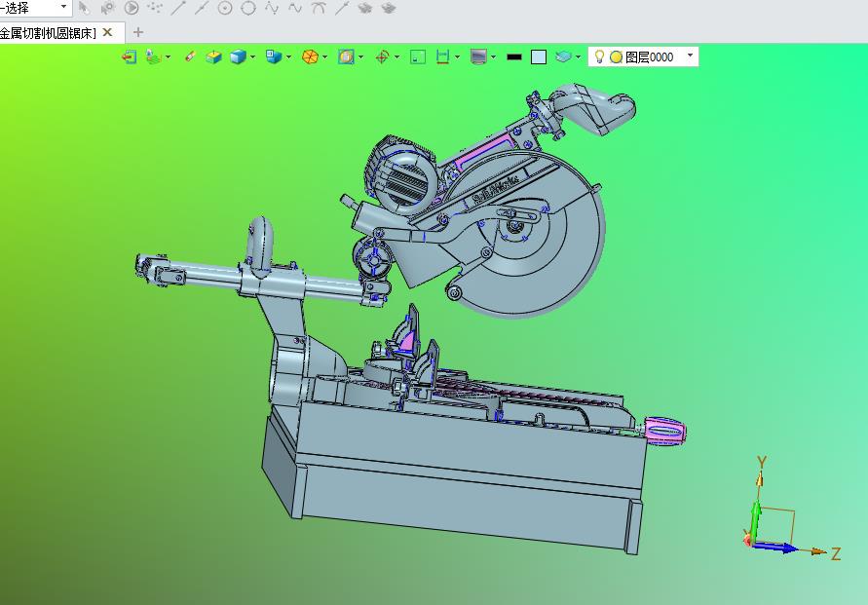Expand the crosshair target dropdown arrow
868x605 pixels.
pos(396,57)
